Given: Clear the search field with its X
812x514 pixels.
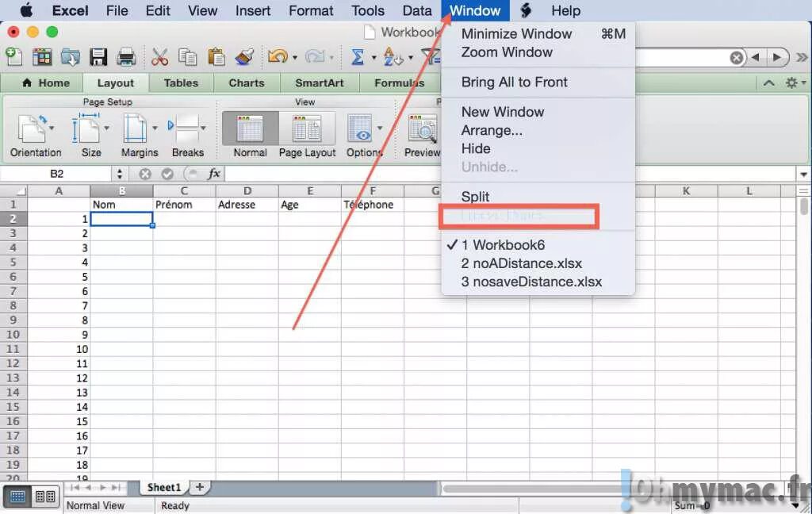Looking at the screenshot, I should [x=737, y=57].
